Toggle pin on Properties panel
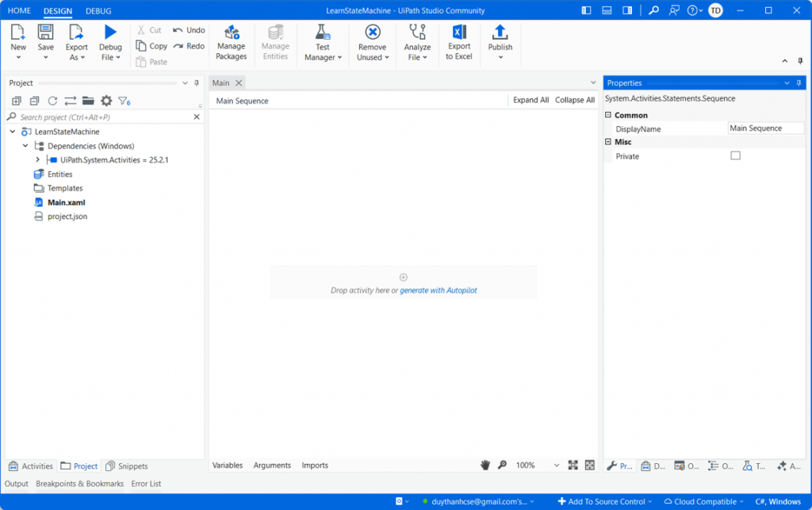Image resolution: width=812 pixels, height=510 pixels. [799, 82]
